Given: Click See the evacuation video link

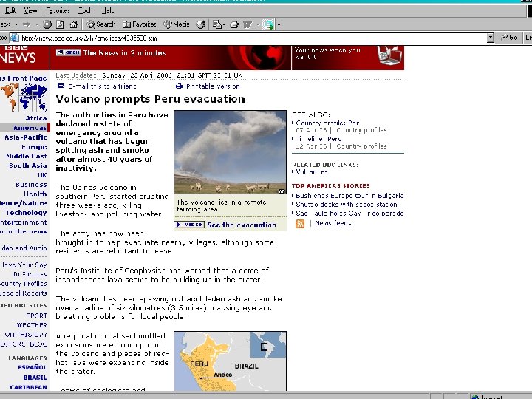Looking at the screenshot, I should coord(242,225).
